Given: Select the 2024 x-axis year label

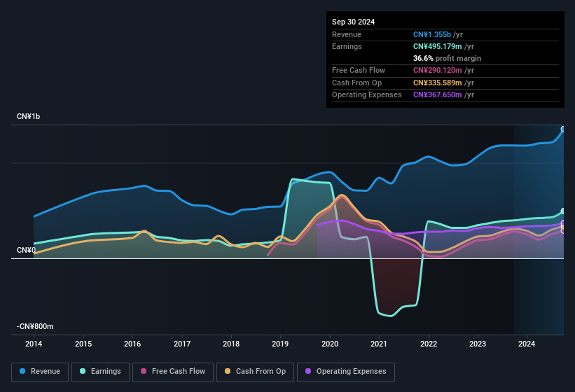Looking at the screenshot, I should [x=527, y=344].
